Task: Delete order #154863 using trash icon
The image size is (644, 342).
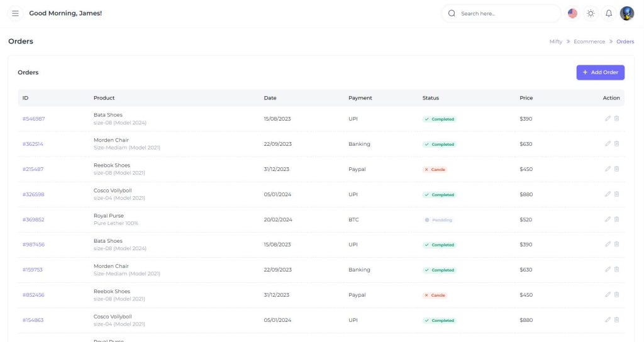Action: point(616,320)
